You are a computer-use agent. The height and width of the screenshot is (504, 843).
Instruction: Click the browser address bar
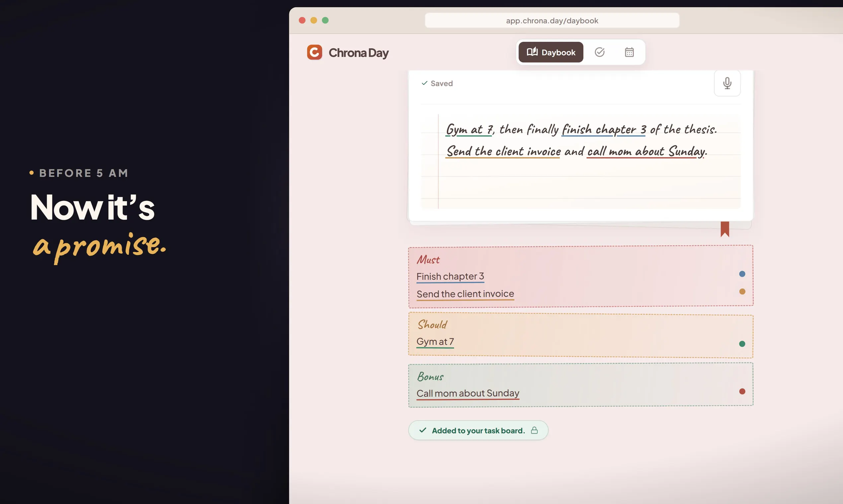click(552, 20)
